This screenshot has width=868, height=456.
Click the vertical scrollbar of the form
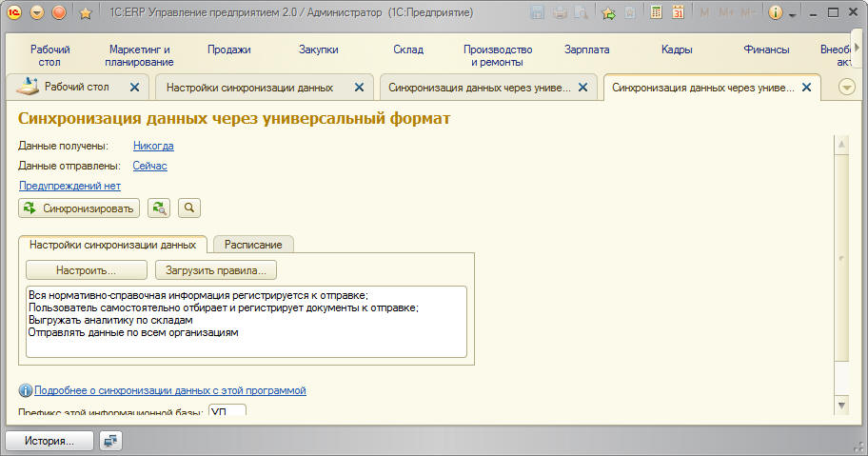click(x=840, y=257)
